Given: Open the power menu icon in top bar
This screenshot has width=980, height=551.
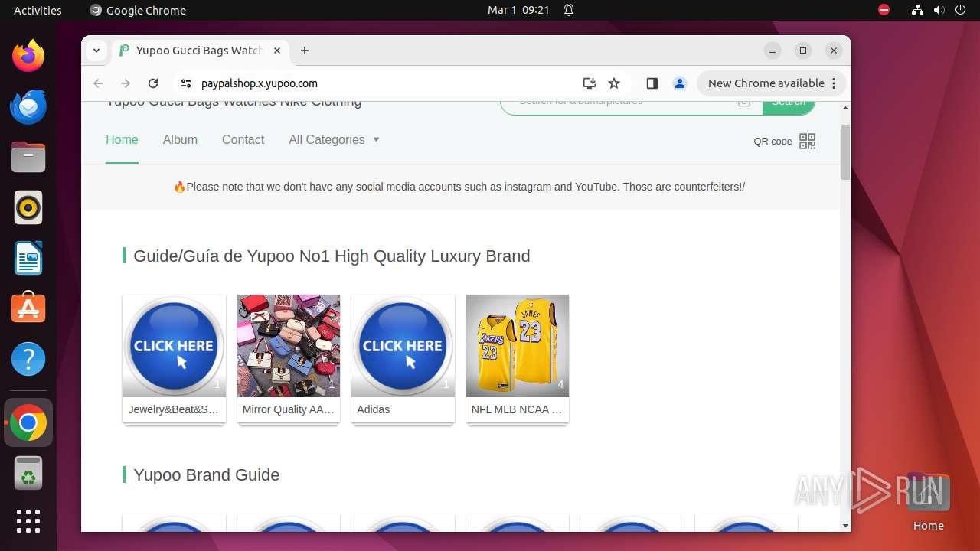Looking at the screenshot, I should [x=960, y=10].
